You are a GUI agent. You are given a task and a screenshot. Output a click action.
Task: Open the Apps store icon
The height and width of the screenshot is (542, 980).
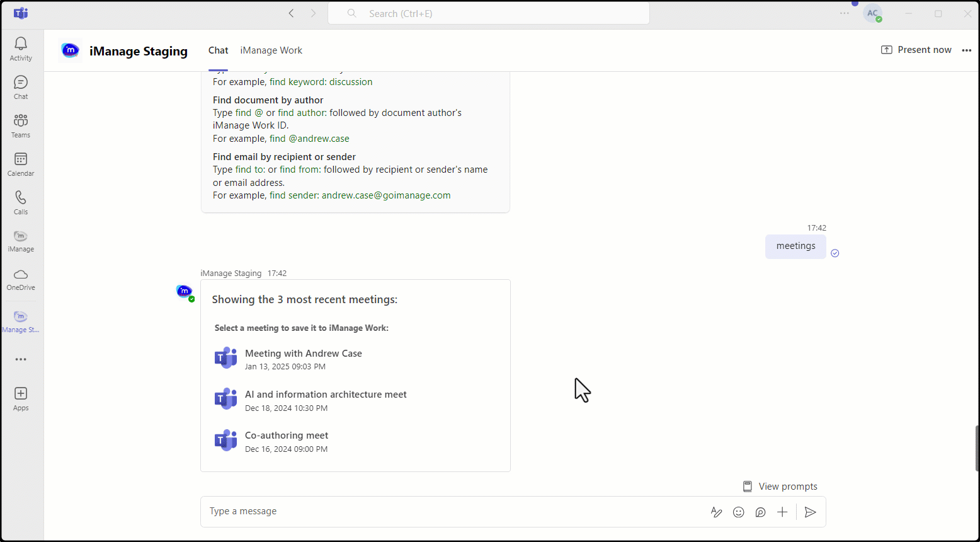click(20, 394)
